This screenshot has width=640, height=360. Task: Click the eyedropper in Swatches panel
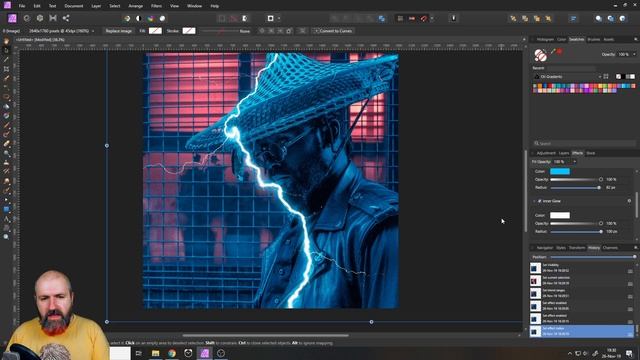[553, 51]
